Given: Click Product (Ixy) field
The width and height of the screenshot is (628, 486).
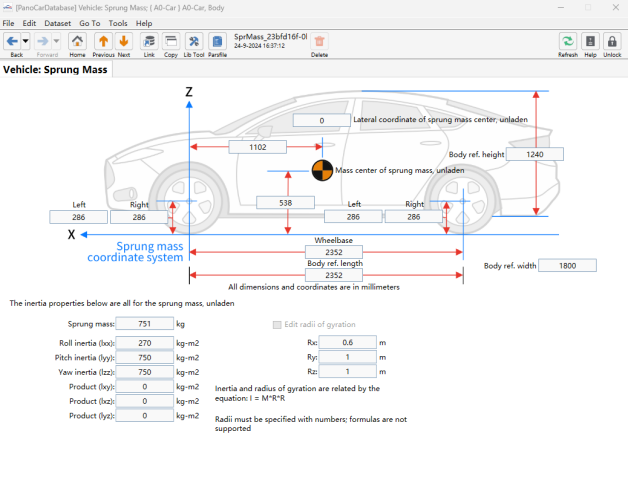Looking at the screenshot, I should pos(145,387).
